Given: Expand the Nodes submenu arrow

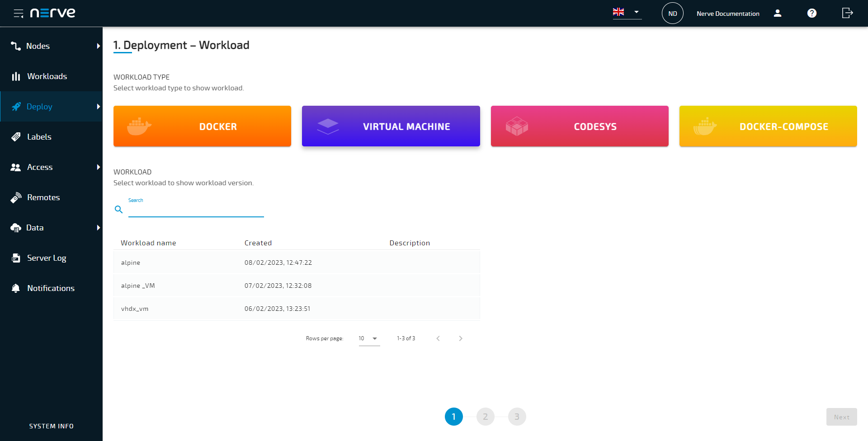Looking at the screenshot, I should 98,46.
